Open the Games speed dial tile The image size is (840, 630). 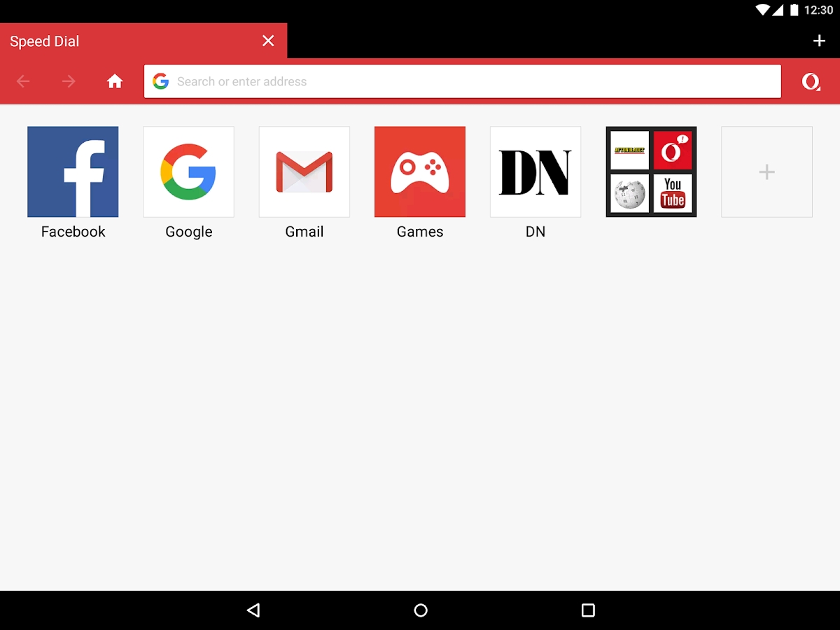point(420,171)
